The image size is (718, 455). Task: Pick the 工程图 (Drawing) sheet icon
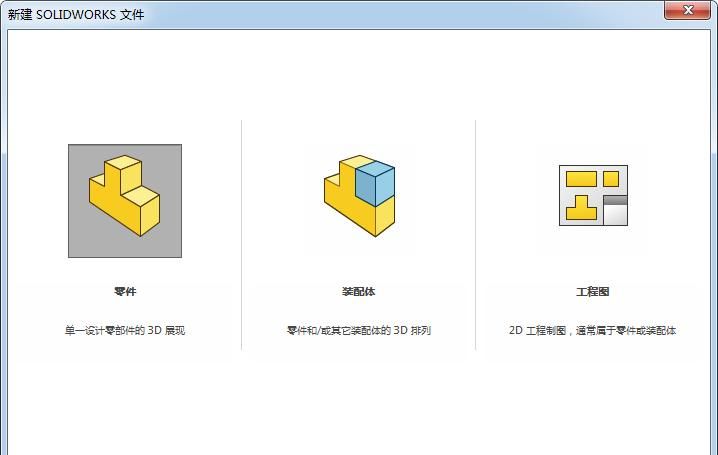pos(593,195)
